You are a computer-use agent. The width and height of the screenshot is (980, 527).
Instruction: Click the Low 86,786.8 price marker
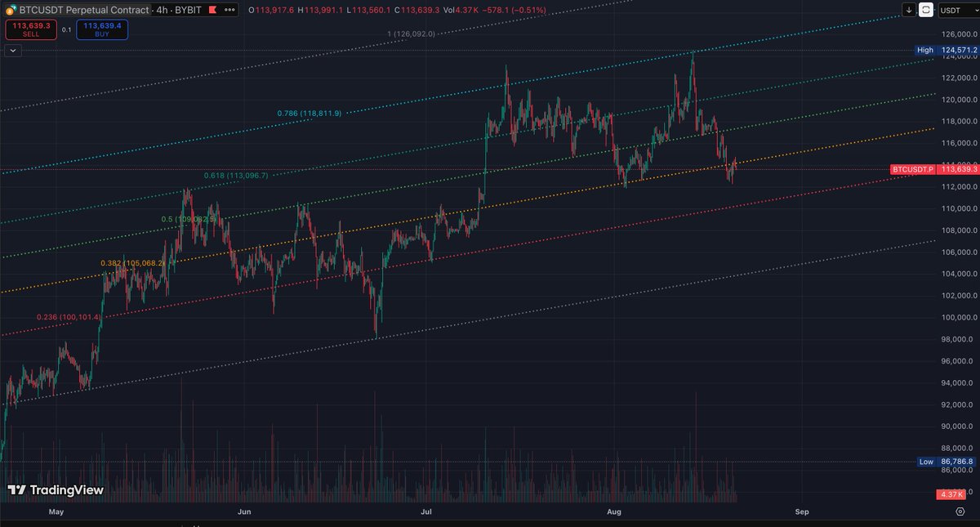[946, 462]
